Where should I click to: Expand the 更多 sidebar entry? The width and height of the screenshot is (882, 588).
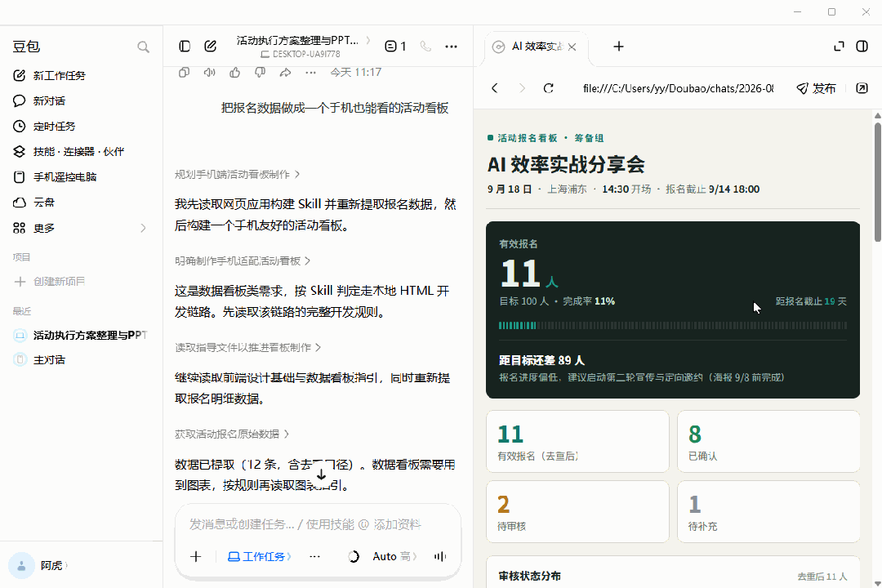click(81, 228)
